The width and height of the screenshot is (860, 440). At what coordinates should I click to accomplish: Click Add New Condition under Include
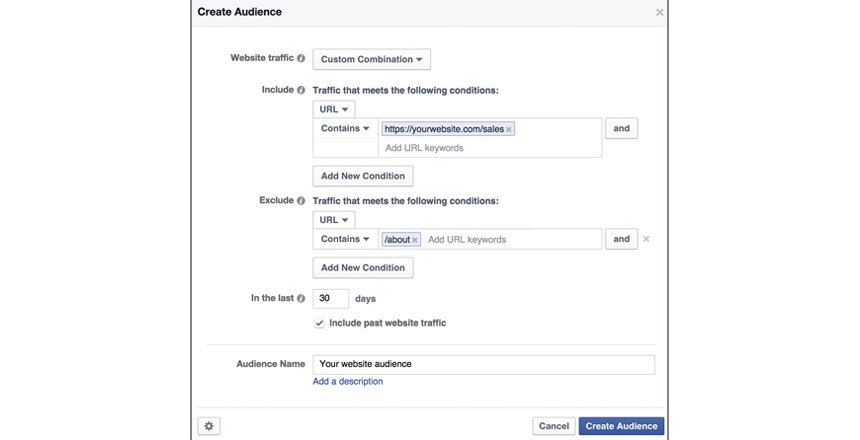point(362,176)
